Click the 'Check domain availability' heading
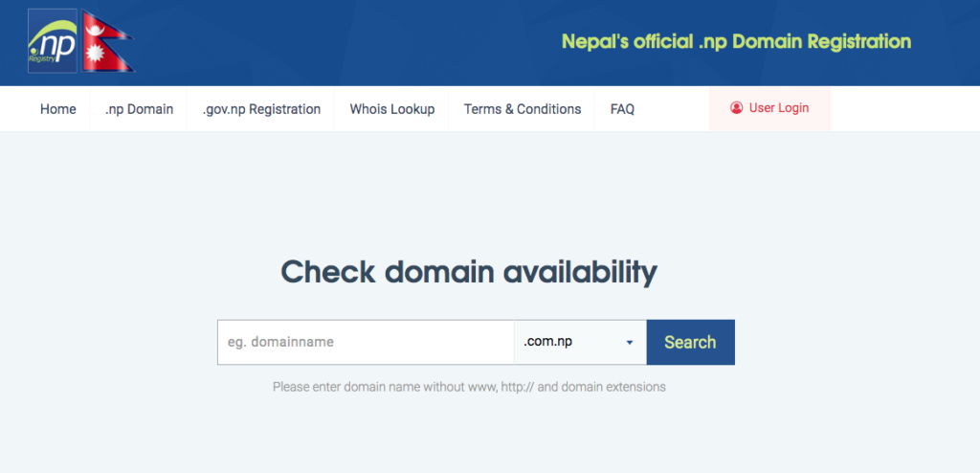980x473 pixels. [x=469, y=273]
